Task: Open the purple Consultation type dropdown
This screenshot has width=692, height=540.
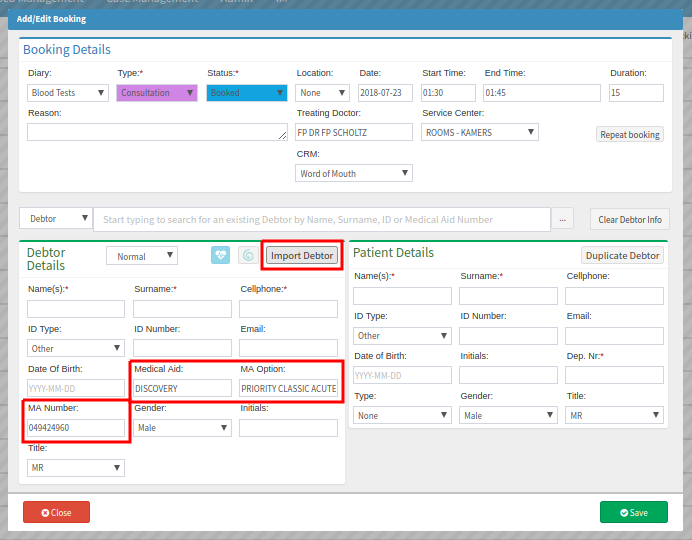Action: tap(157, 93)
